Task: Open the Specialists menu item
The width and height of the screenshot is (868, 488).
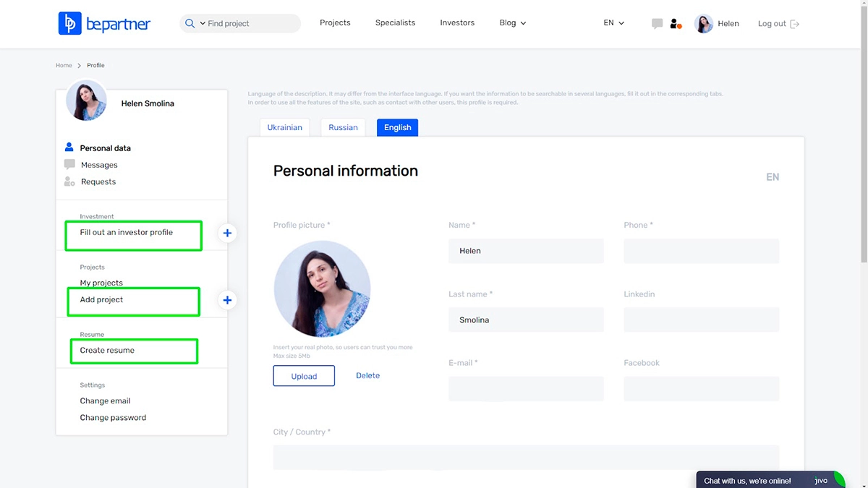Action: coord(395,23)
